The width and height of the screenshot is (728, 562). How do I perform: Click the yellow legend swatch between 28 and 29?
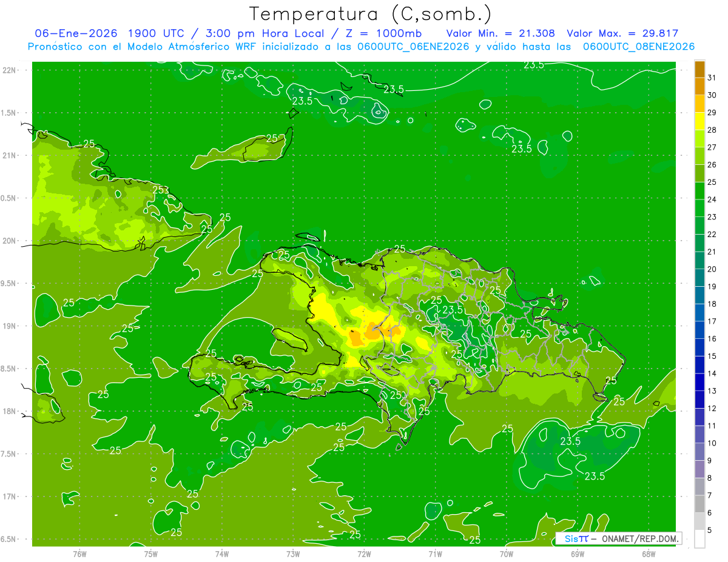coord(699,121)
